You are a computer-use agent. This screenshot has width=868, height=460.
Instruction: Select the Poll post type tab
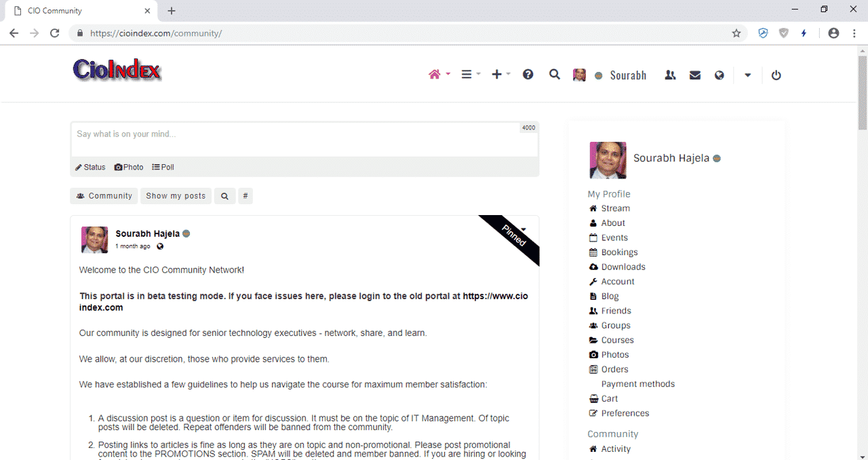click(163, 167)
